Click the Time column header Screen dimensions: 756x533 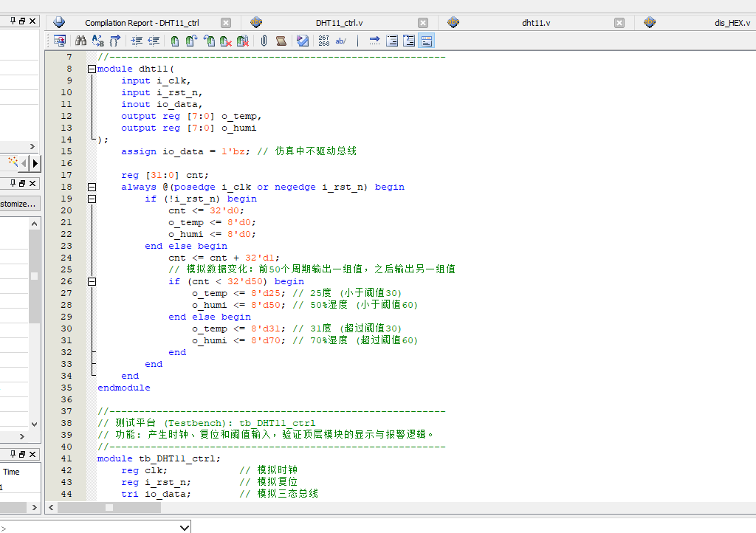point(11,472)
